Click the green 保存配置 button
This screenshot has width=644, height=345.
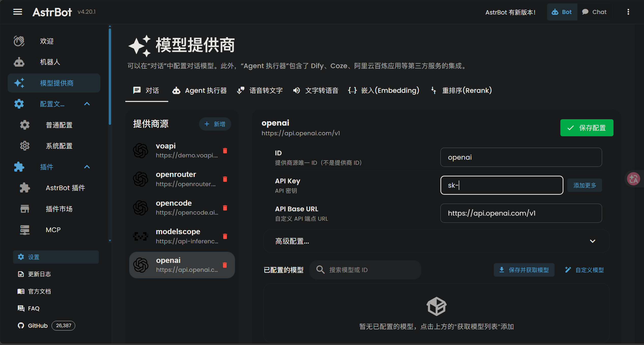point(587,128)
